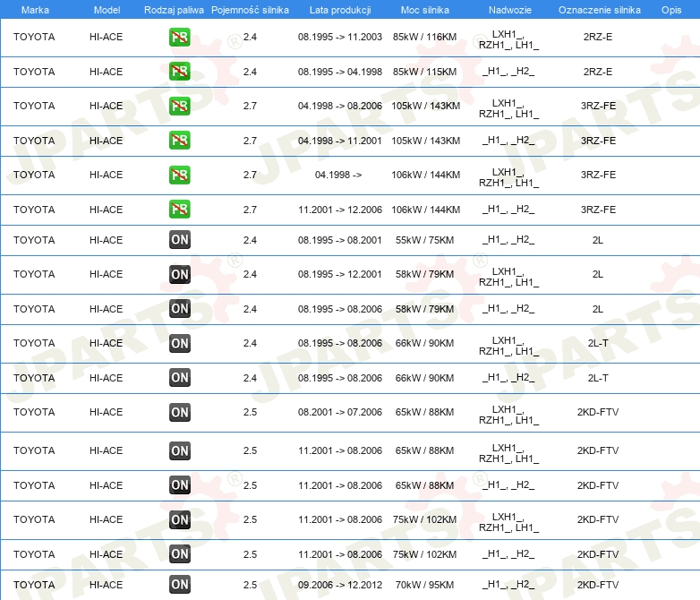Select the PB icon for the open-ended 04.1998 row

(179, 175)
